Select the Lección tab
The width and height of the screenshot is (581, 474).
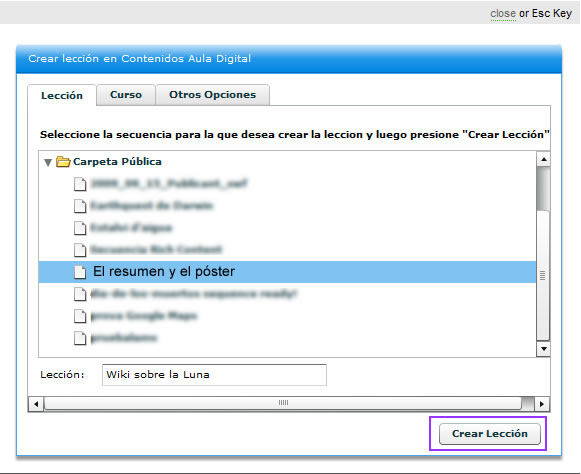(62, 96)
